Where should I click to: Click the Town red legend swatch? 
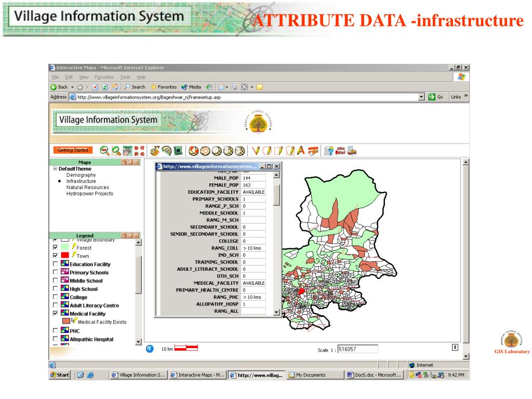tap(65, 255)
